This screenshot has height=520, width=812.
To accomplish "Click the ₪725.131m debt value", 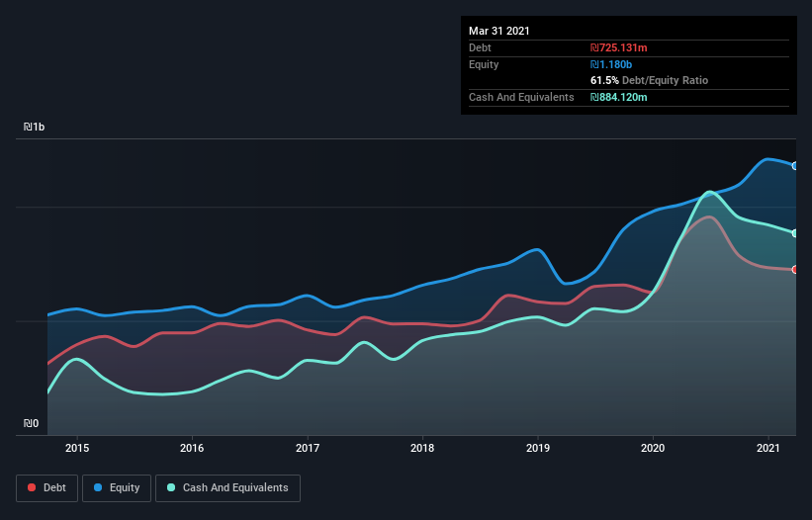I will click(619, 47).
